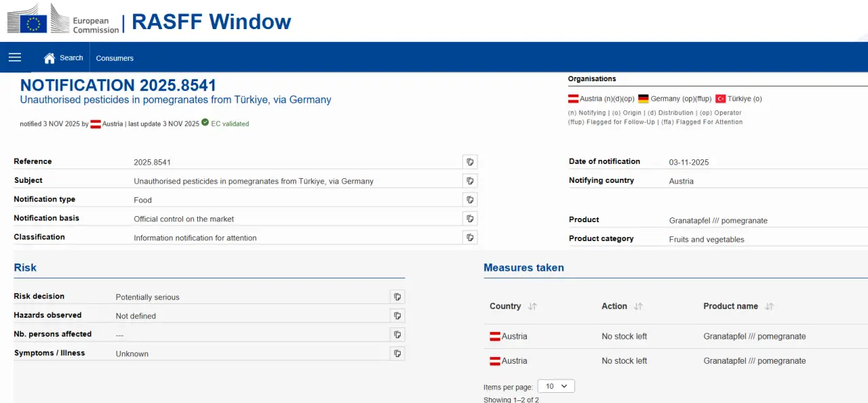Click the RASFF Window title
The image size is (868, 403).
(211, 22)
